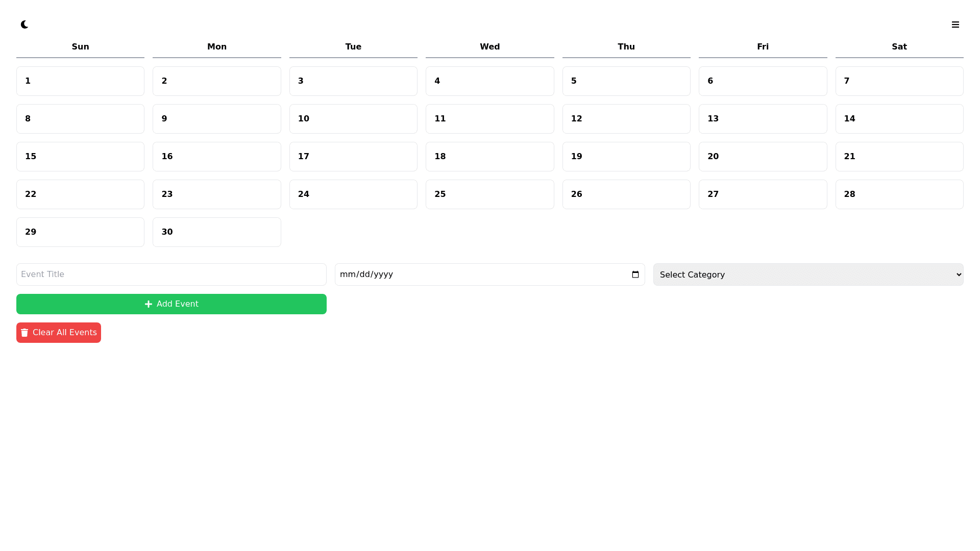The width and height of the screenshot is (980, 551).
Task: Select day 7 on the calendar
Action: [899, 81]
